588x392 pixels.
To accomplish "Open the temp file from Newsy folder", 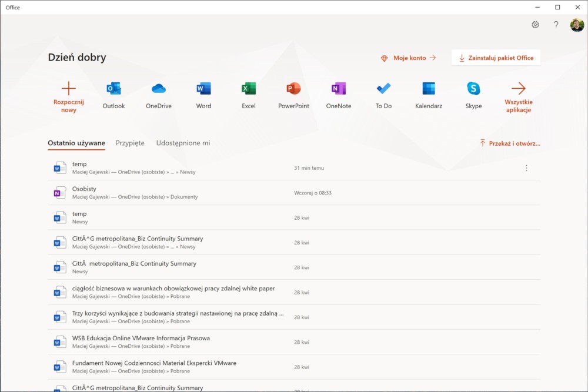I will 294,217.
